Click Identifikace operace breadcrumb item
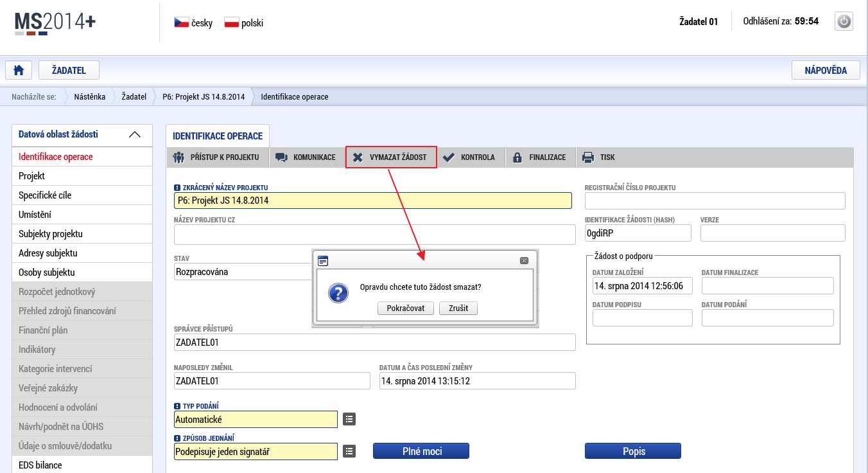Screen dimensions: 868x473 295,97
